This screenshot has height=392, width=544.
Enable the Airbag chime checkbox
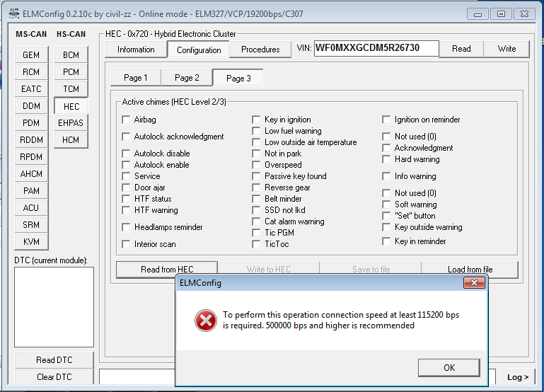(126, 120)
